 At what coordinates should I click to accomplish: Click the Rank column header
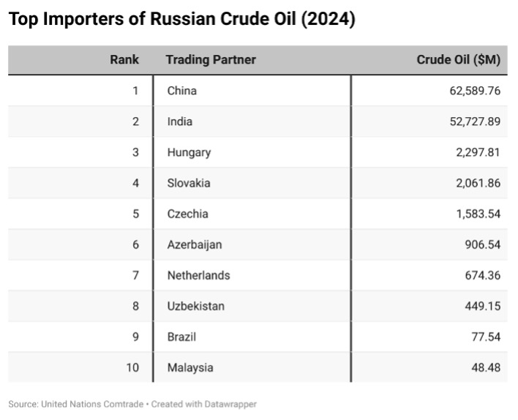click(x=124, y=60)
